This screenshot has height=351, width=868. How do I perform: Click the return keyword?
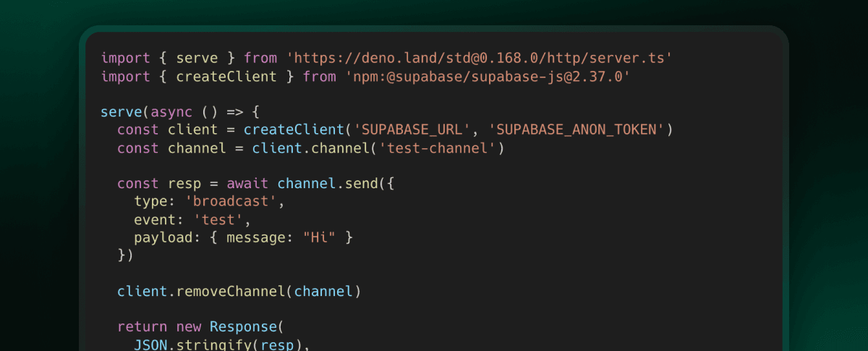pos(142,327)
